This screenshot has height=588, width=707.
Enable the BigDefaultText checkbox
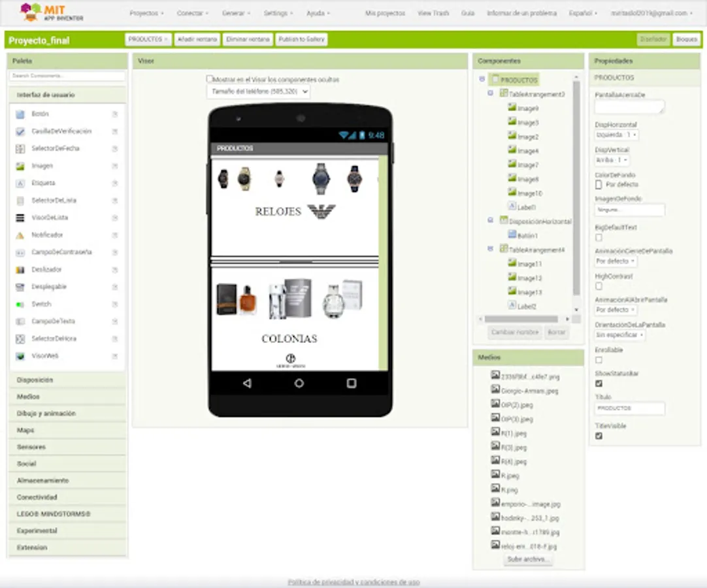[x=599, y=238]
